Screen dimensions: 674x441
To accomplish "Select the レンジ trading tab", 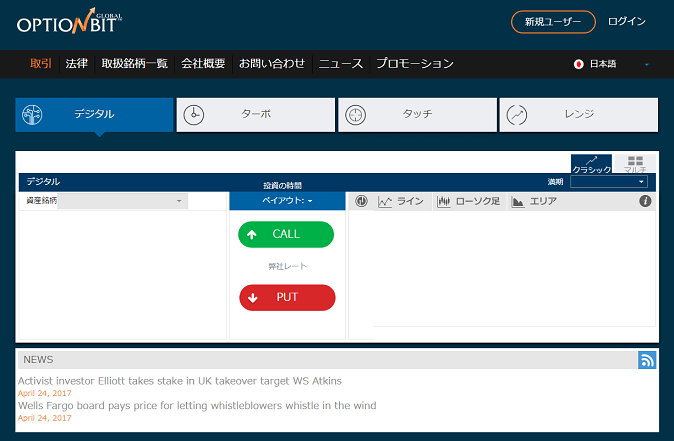I will (579, 115).
